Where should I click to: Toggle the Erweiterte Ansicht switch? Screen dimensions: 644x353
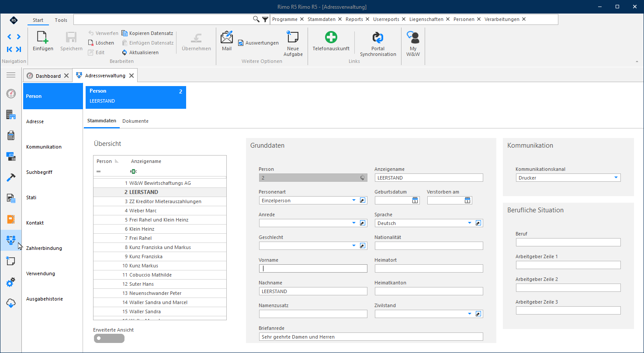point(109,338)
